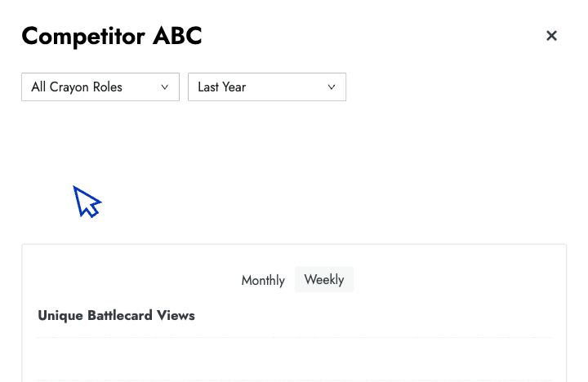
Task: Click the chart area below Unique Battlecard Views
Action: click(x=294, y=359)
